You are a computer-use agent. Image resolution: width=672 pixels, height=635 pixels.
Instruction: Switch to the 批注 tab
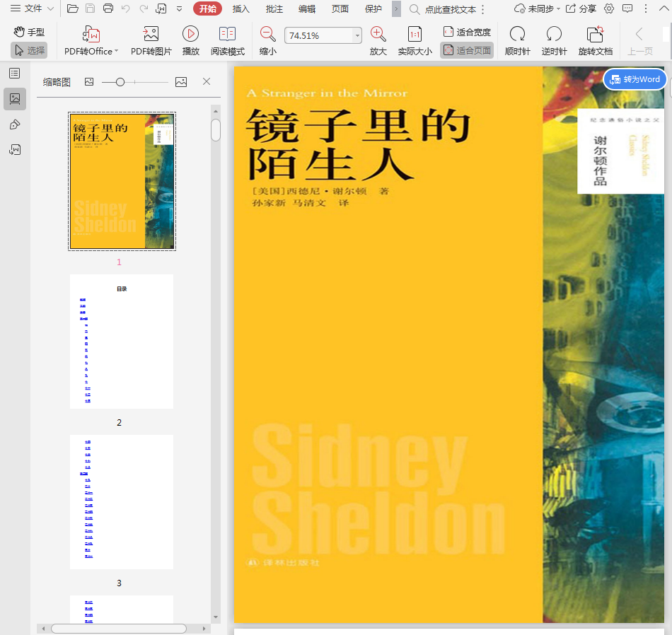[x=274, y=8]
